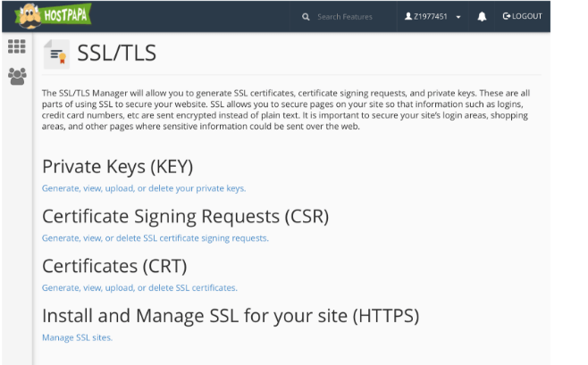Image resolution: width=588 pixels, height=365 pixels.
Task: Click the Certificates (CRT) heading
Action: click(114, 266)
